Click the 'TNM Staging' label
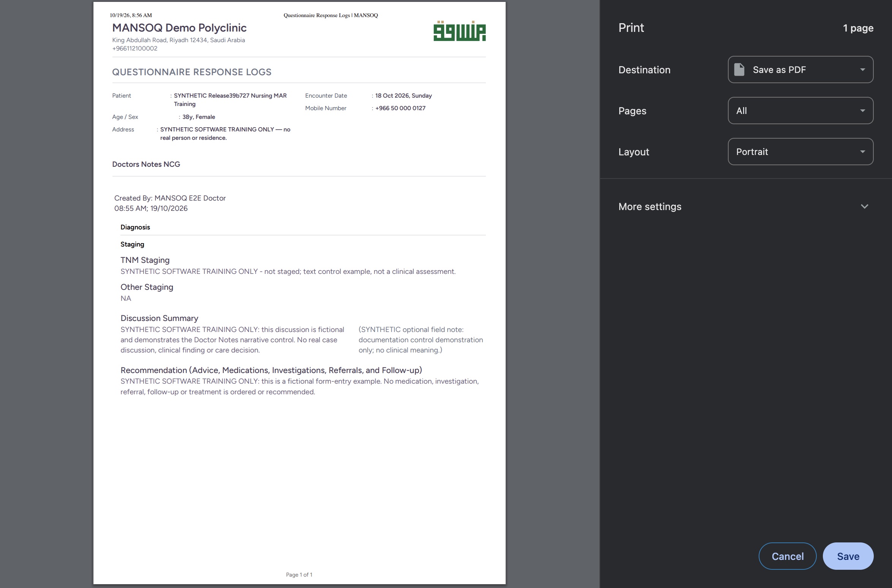 tap(145, 260)
